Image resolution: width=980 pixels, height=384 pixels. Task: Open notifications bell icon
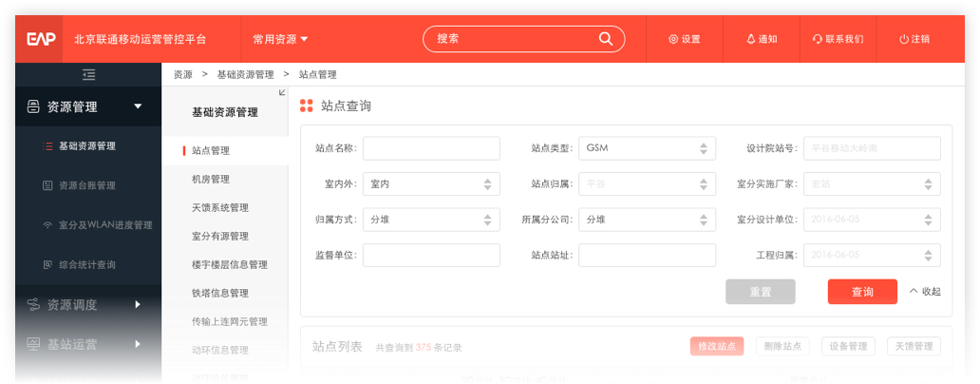[750, 39]
